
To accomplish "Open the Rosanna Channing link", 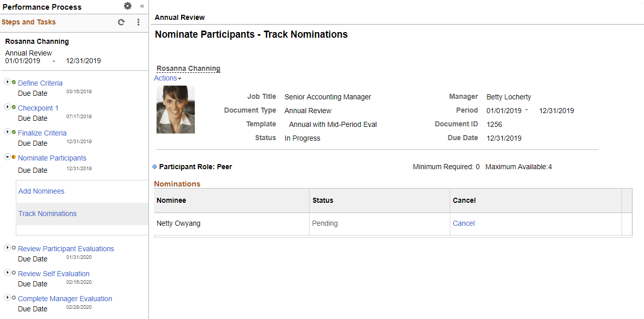I will tap(188, 68).
